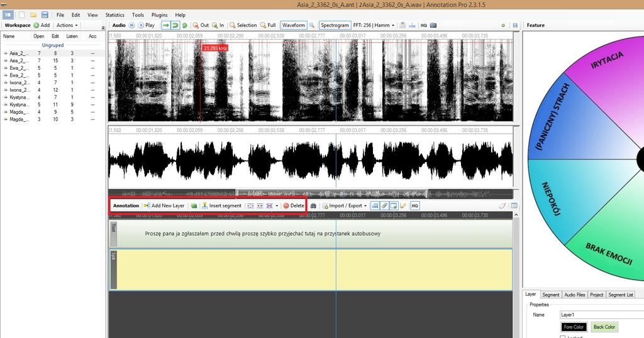Zoom Out on the audio view
Viewport: 644px width, 338px height.
tap(201, 25)
